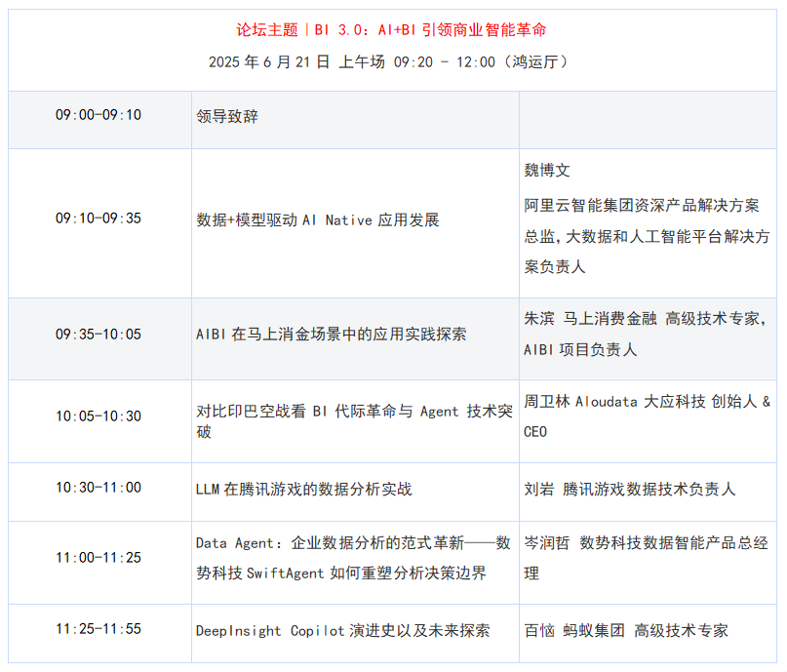This screenshot has height=672, width=787.
Task: Click speaker 刘岩 腾讯游戏 cell
Action: click(630, 489)
